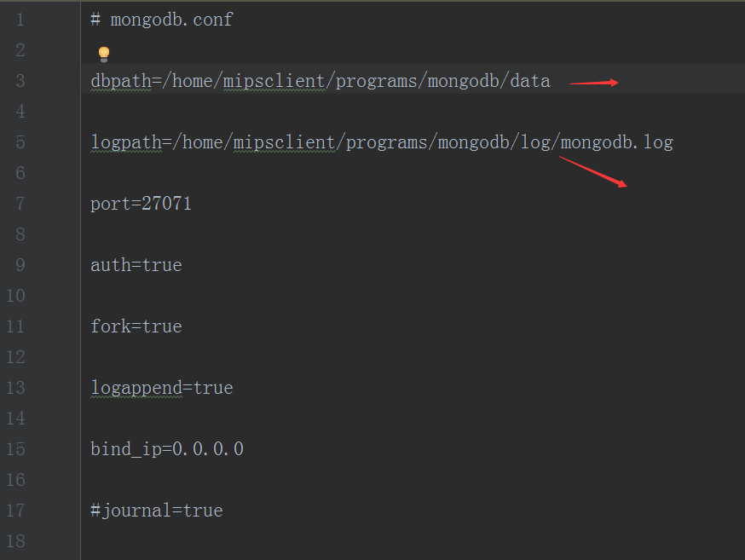The height and width of the screenshot is (560, 745).
Task: Place cursor on port=27071 setting
Action: click(x=141, y=203)
